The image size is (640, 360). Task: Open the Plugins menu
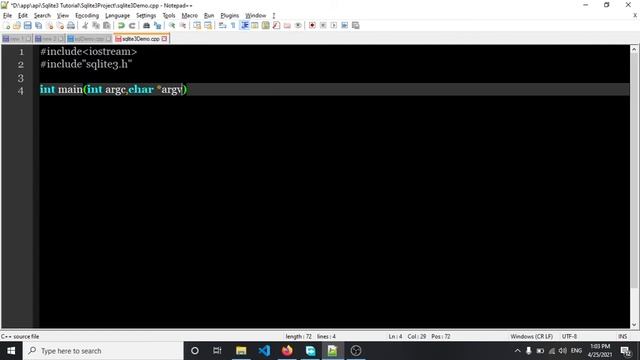click(x=229, y=16)
